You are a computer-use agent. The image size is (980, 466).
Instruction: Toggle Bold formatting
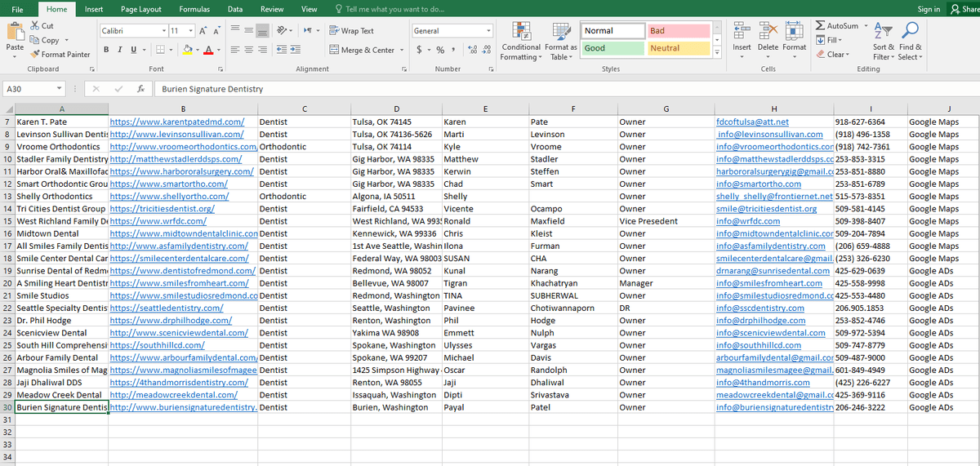click(106, 50)
